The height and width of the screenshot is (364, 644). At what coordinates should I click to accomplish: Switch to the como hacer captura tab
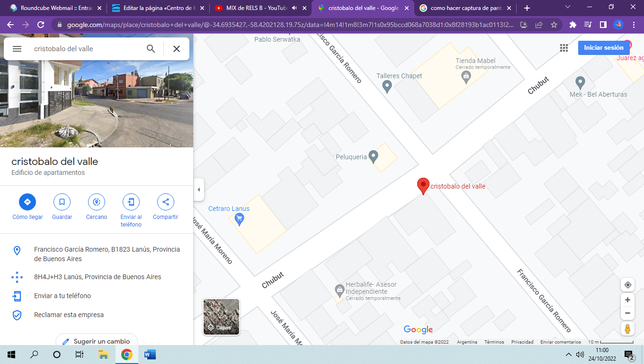point(465,8)
